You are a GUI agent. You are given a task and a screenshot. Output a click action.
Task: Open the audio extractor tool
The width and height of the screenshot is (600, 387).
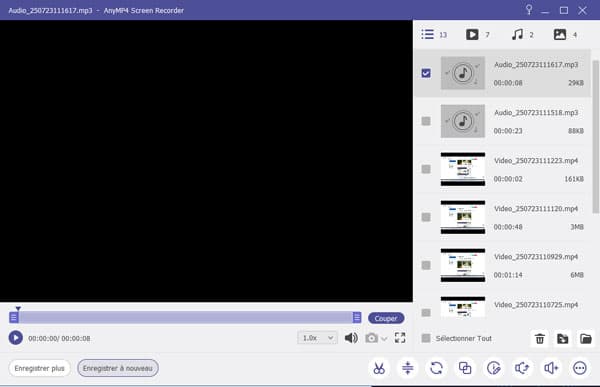point(522,368)
